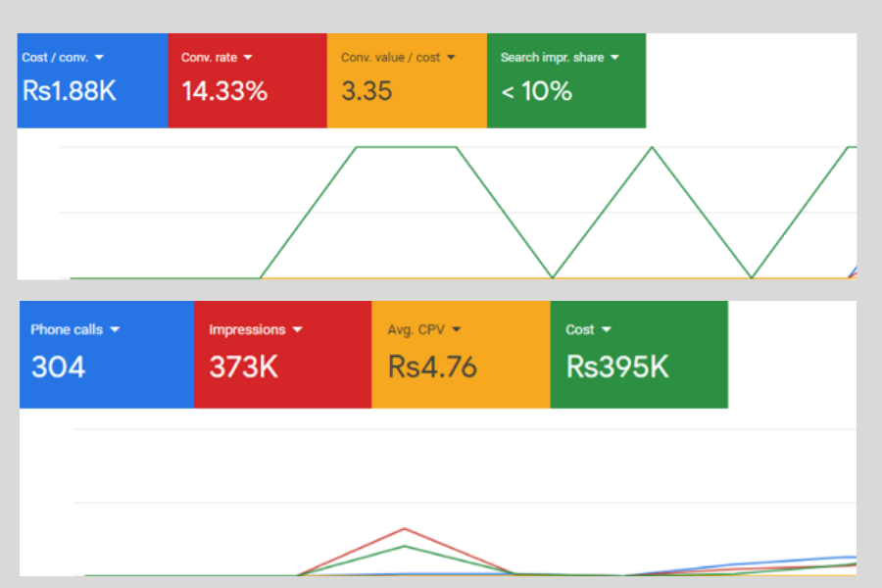882x588 pixels.
Task: Select the blue Cost / conv. metric card
Action: pos(91,79)
